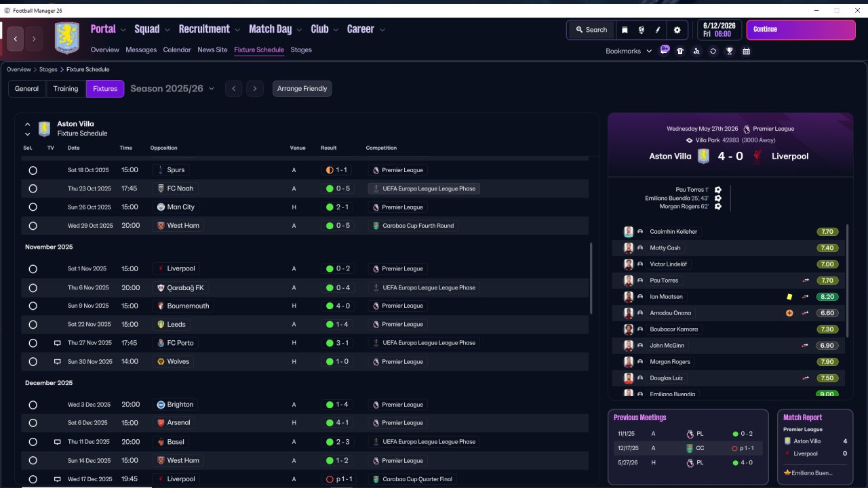The height and width of the screenshot is (488, 868).
Task: Select the Qarabağ FK fixture radio button
Action: point(33,287)
